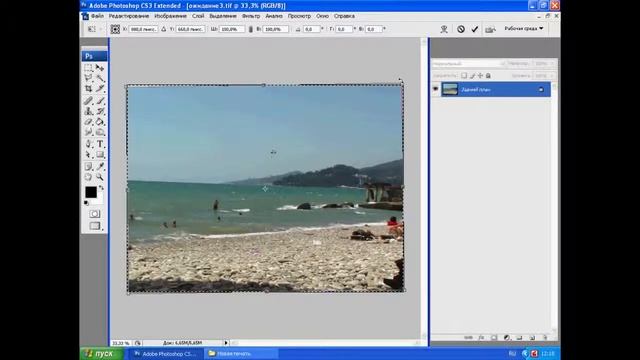Select the Dodge tool
The image size is (640, 360).
pos(100,132)
